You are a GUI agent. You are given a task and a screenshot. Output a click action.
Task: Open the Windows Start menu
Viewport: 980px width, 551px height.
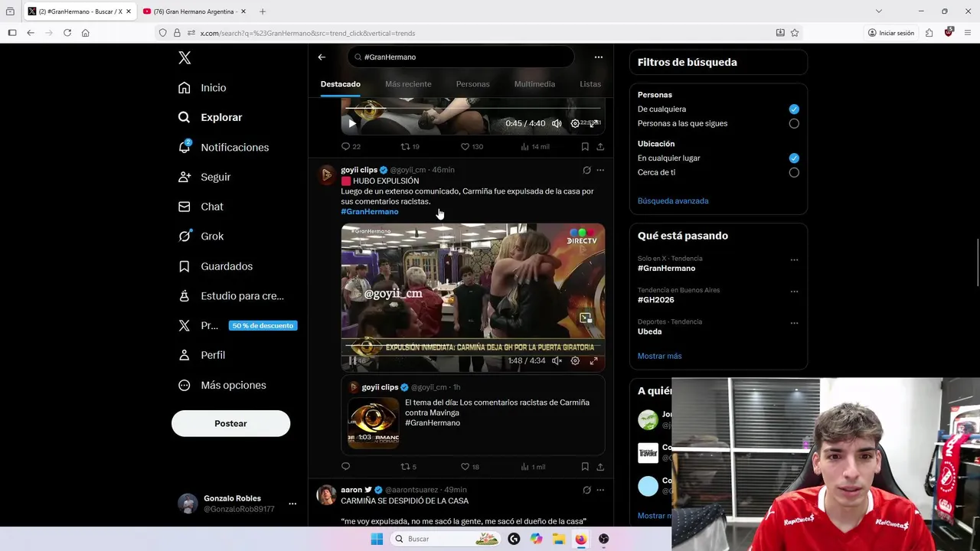pyautogui.click(x=377, y=539)
